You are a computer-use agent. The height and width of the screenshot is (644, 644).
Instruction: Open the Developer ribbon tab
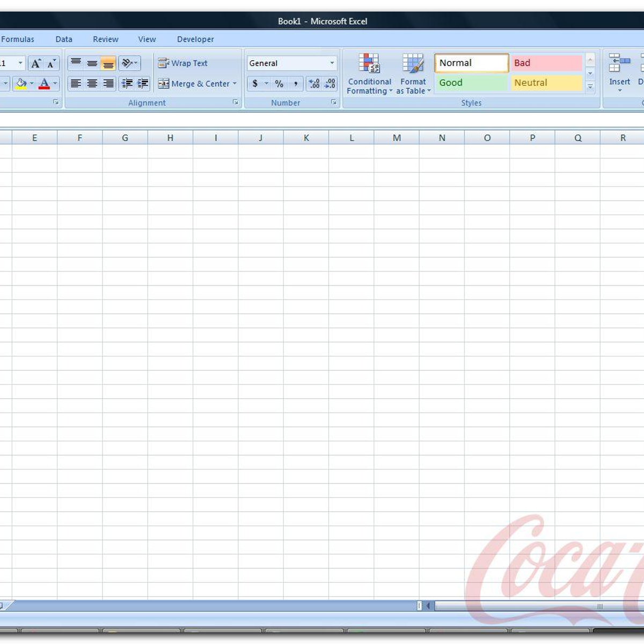[195, 39]
